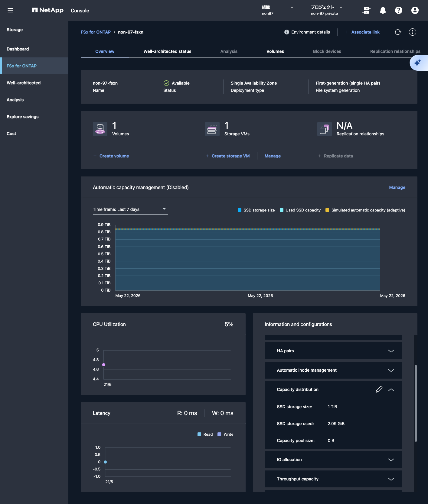Viewport: 428px width, 504px height.
Task: Open the Block devices tab
Action: [x=327, y=51]
